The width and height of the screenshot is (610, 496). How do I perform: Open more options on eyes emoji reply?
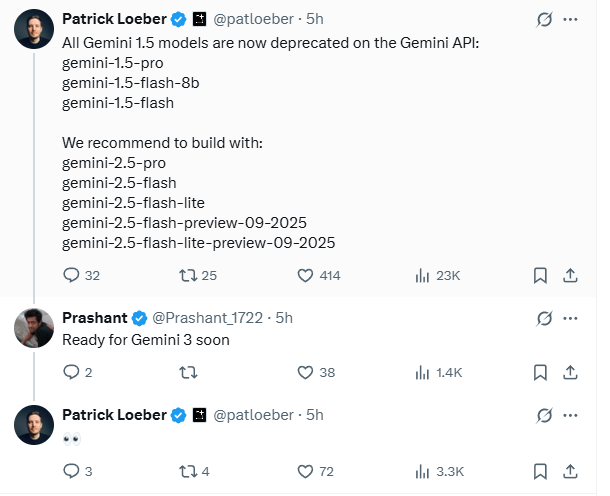570,415
